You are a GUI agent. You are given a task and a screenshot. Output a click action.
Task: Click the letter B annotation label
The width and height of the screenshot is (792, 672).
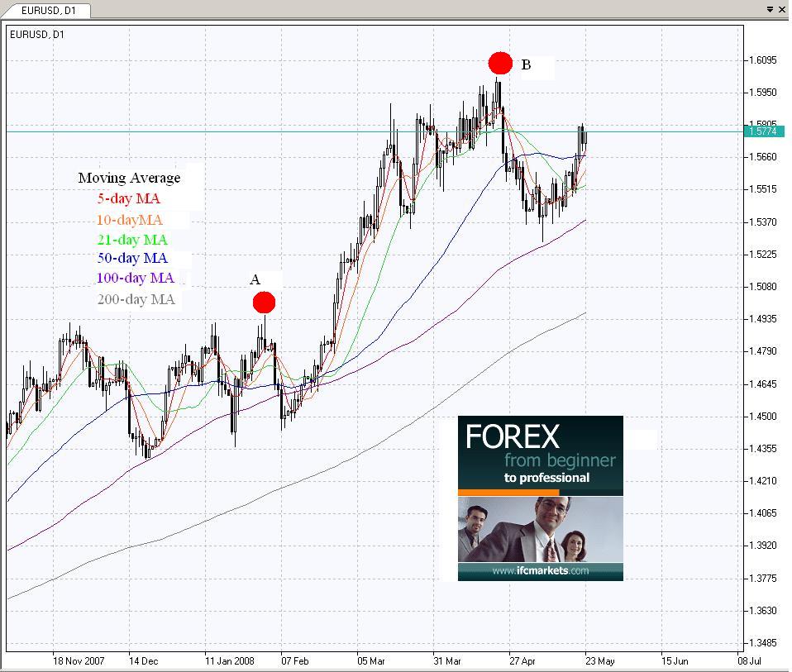pos(526,64)
